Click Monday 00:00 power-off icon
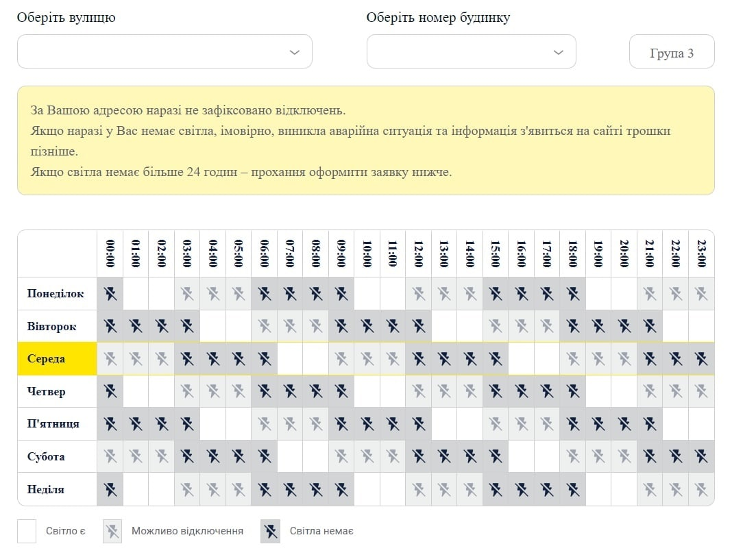 (110, 294)
